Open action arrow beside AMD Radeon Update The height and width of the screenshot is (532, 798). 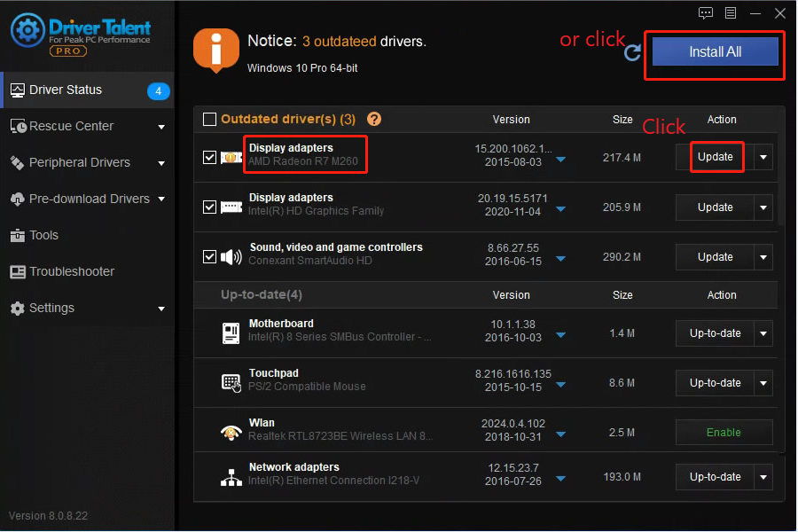pos(763,157)
